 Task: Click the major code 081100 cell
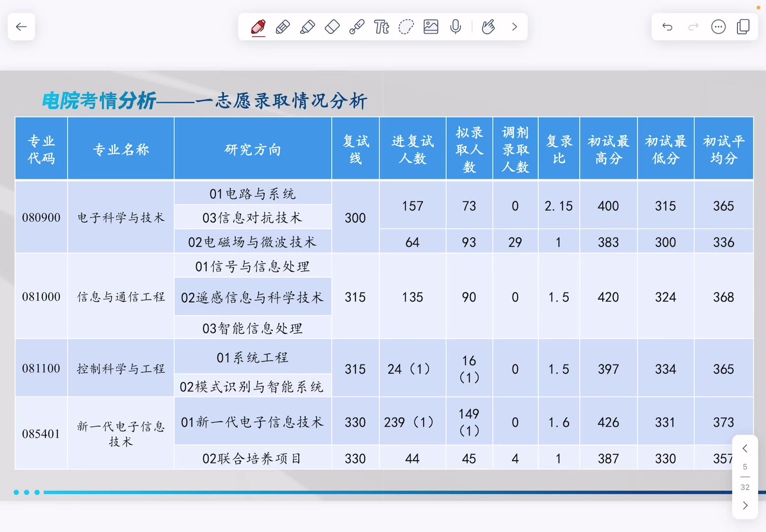tap(41, 368)
